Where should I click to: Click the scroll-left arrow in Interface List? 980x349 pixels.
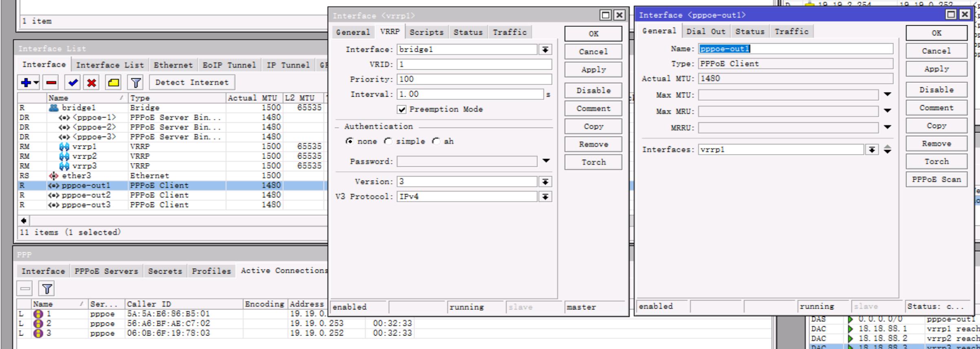(24, 221)
